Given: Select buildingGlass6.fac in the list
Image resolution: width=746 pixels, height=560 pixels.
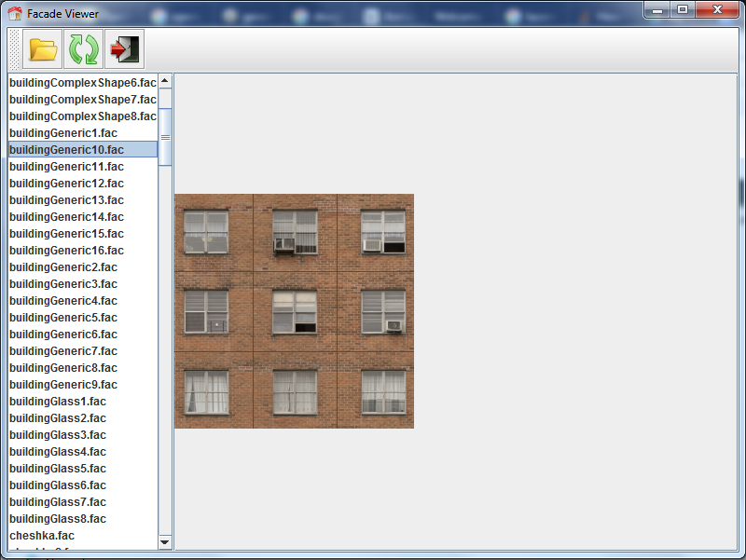Looking at the screenshot, I should click(83, 485).
